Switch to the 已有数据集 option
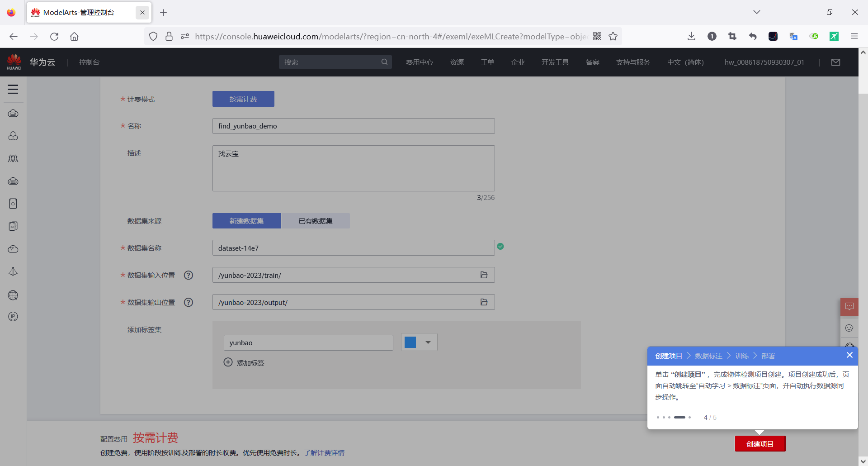 (316, 221)
